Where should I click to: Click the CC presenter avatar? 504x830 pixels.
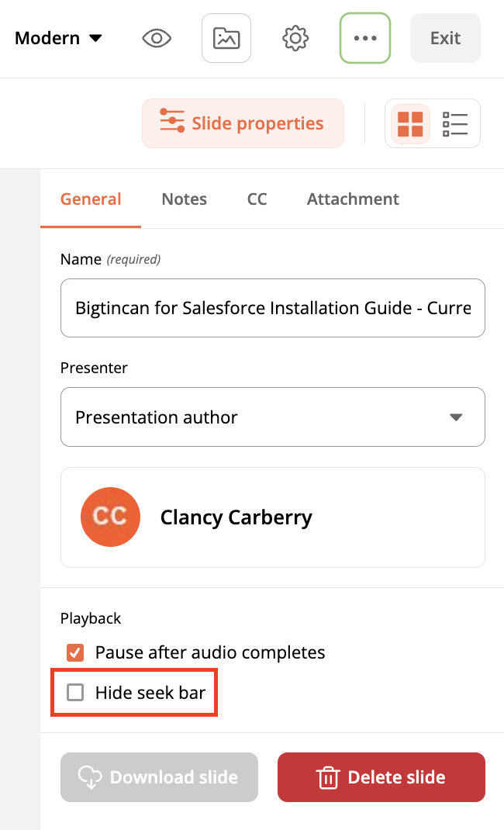click(110, 517)
